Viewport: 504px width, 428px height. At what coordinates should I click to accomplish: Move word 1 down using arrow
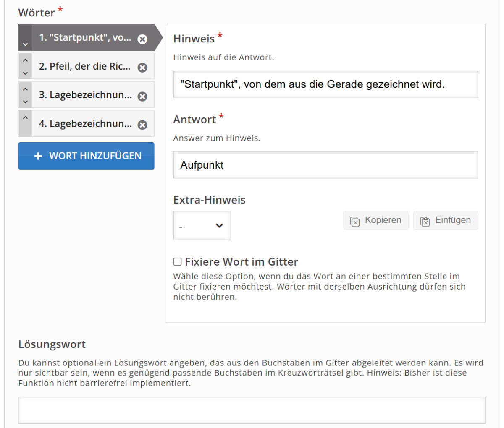click(25, 44)
